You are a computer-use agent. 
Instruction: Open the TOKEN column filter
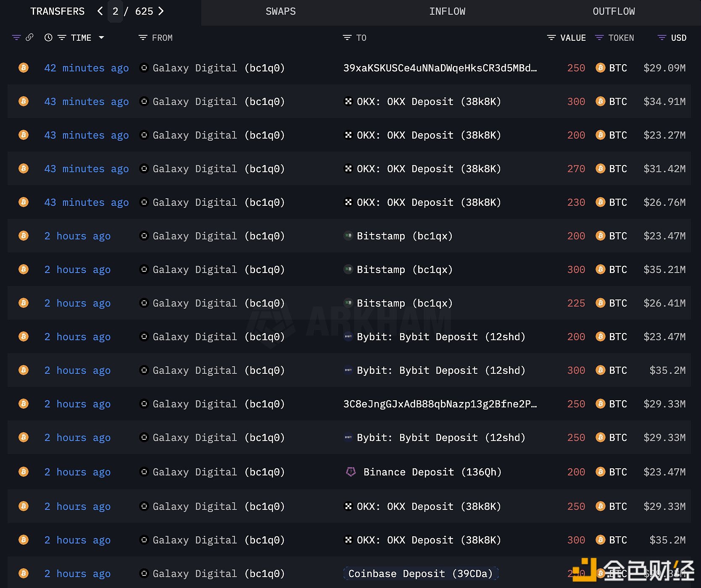tap(599, 38)
